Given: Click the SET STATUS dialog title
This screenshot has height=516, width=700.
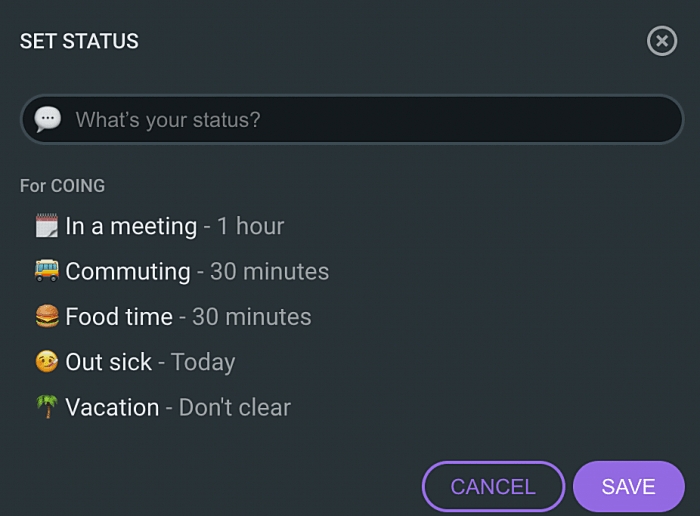Looking at the screenshot, I should point(79,41).
